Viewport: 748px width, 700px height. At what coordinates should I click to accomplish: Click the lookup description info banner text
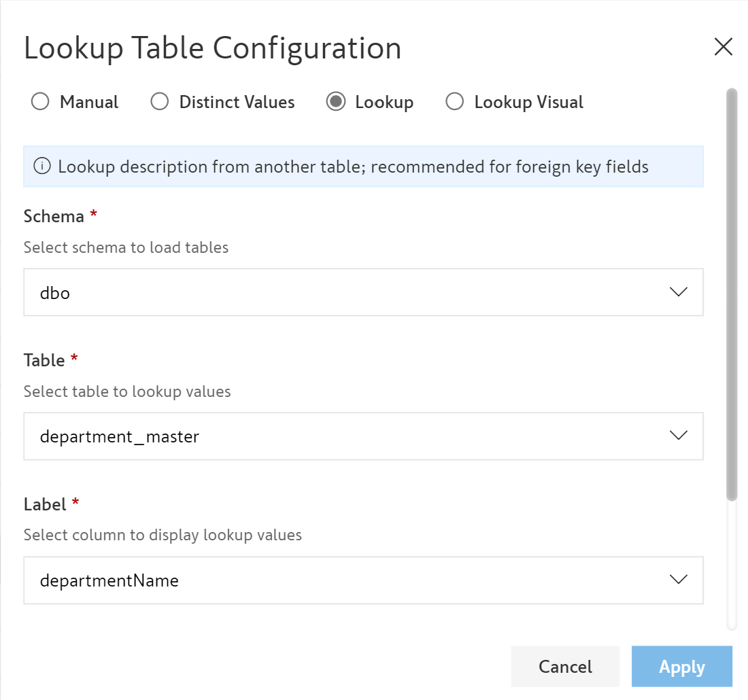click(354, 167)
